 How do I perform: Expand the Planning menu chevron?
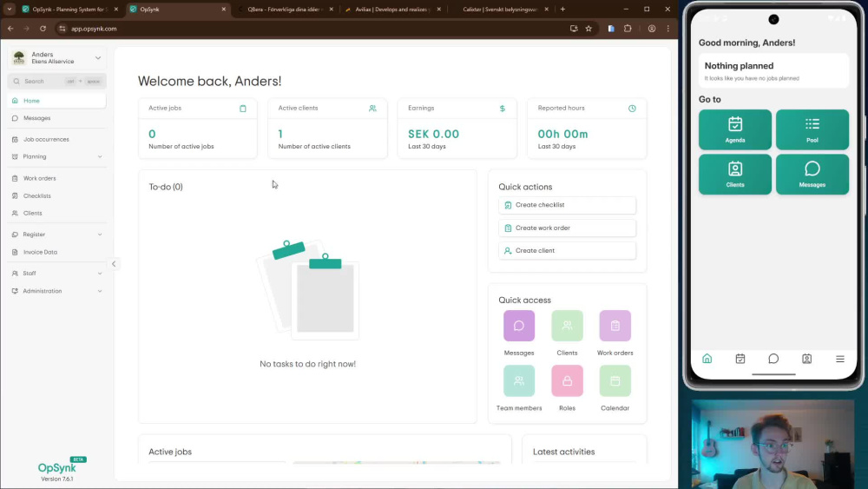tap(100, 156)
